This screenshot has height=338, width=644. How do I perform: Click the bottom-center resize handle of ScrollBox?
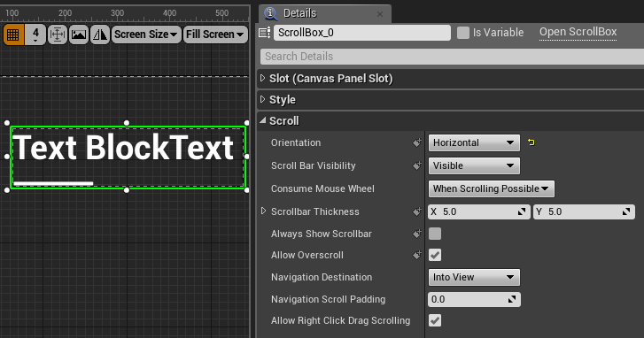(127, 190)
